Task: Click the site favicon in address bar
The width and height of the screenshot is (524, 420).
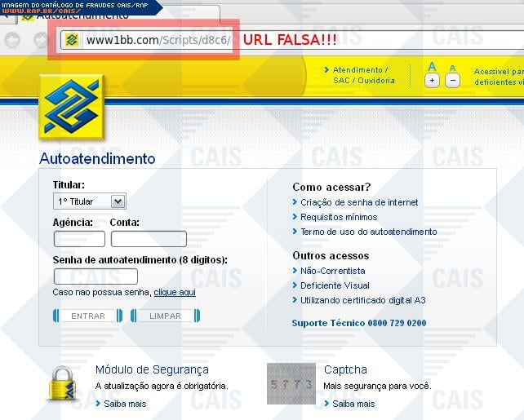Action: pos(72,40)
